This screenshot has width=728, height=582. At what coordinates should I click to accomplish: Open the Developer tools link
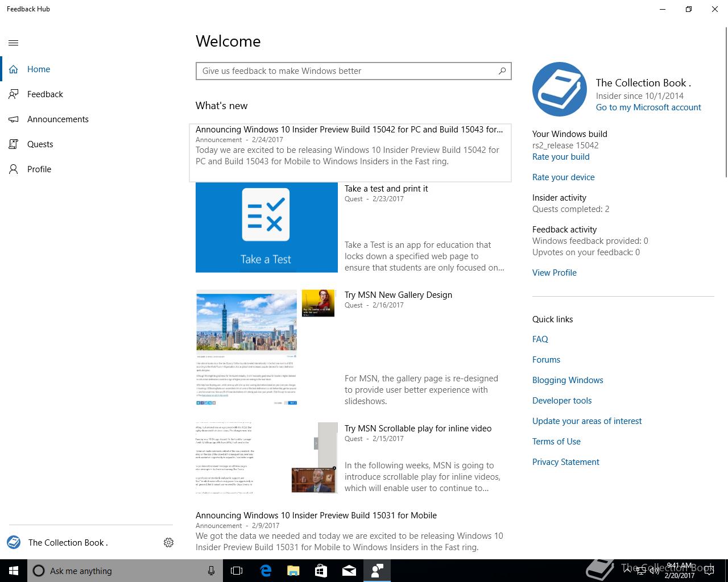562,401
